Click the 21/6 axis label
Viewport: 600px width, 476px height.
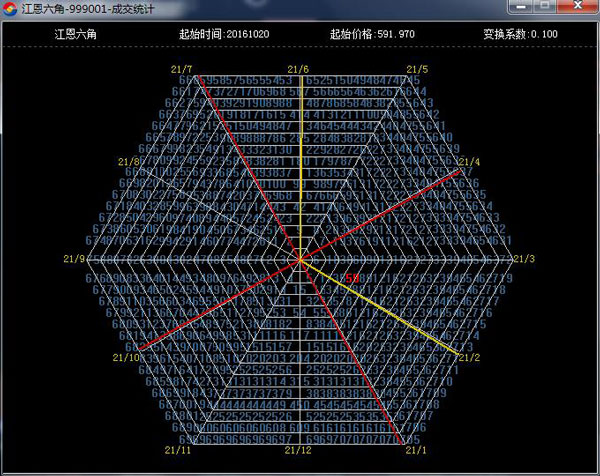(298, 69)
